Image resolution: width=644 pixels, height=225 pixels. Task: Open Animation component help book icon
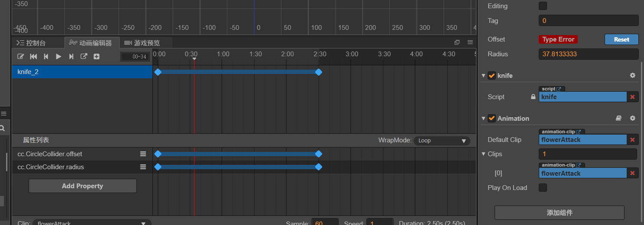pyautogui.click(x=619, y=118)
